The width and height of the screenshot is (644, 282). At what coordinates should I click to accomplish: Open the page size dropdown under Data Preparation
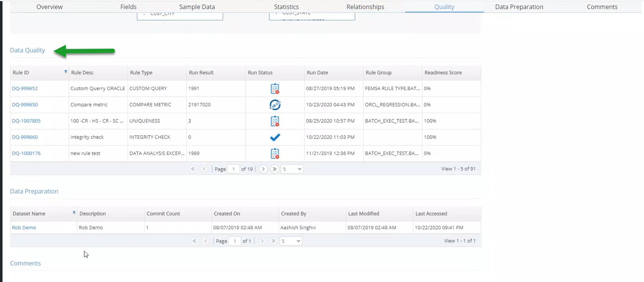[x=291, y=241]
